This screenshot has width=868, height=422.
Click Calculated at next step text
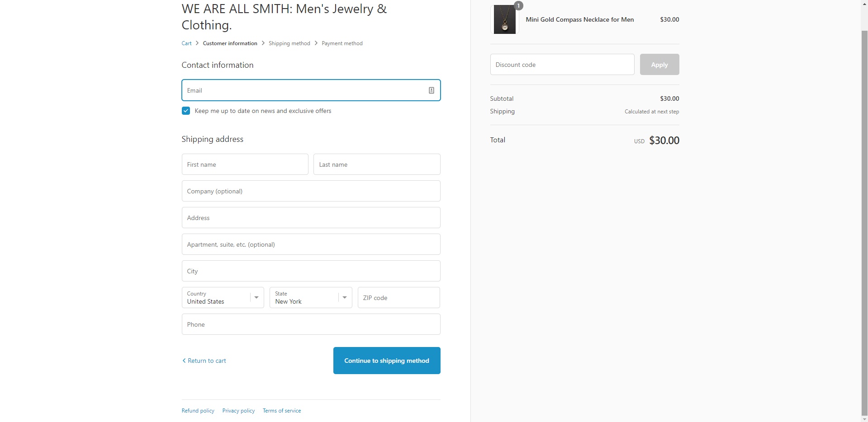pyautogui.click(x=652, y=112)
